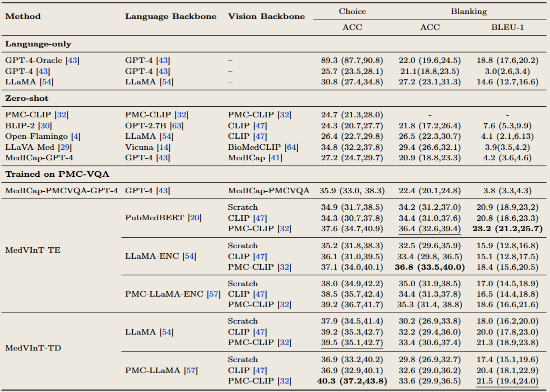Select the Choice column header

352,11
